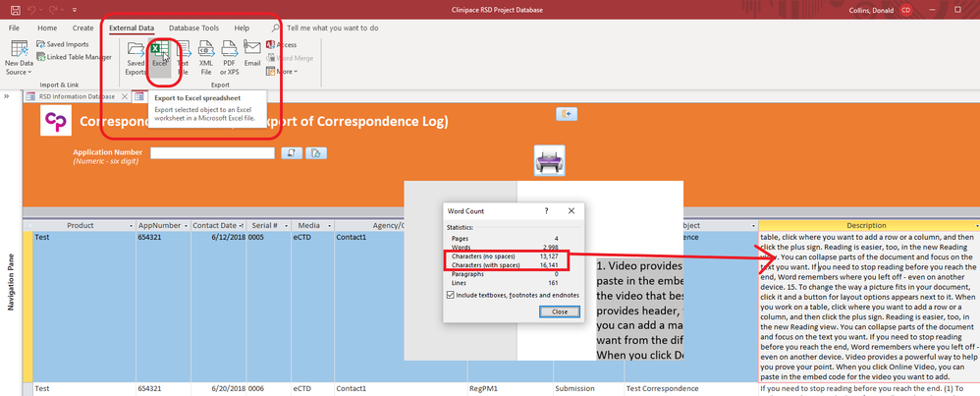Click the clear filter button next to Application Number
This screenshot has width=980, height=396.
(x=315, y=153)
